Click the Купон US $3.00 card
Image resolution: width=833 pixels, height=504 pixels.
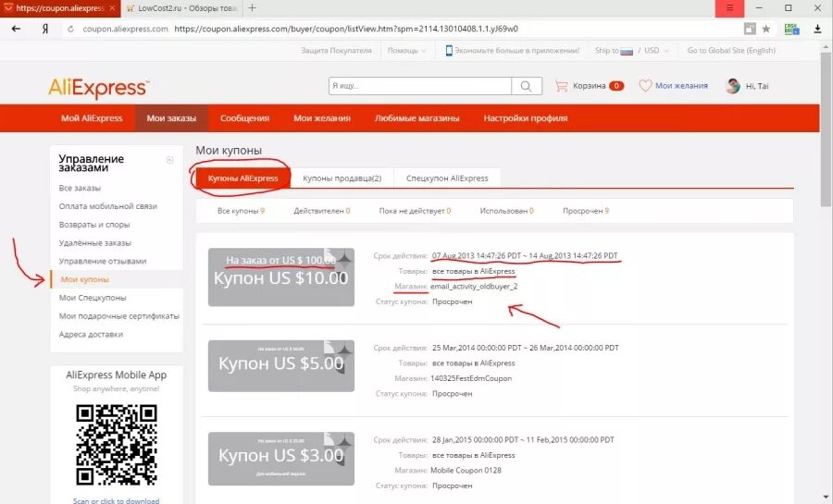[x=281, y=459]
